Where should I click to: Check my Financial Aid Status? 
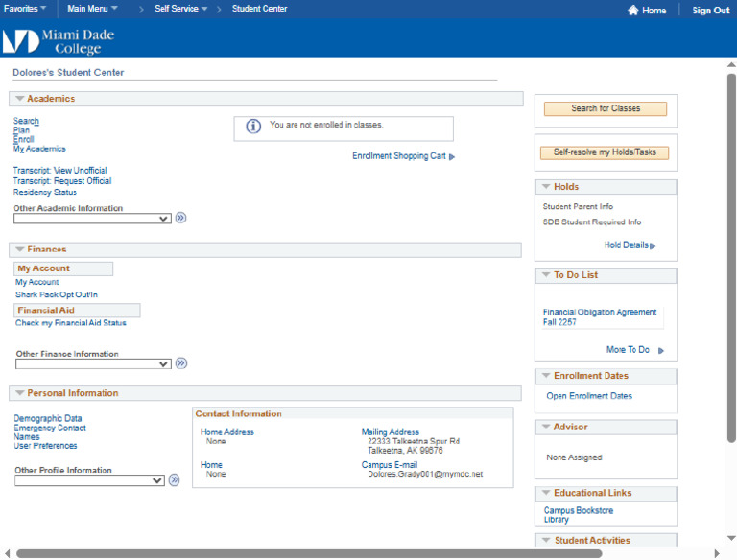click(x=71, y=323)
